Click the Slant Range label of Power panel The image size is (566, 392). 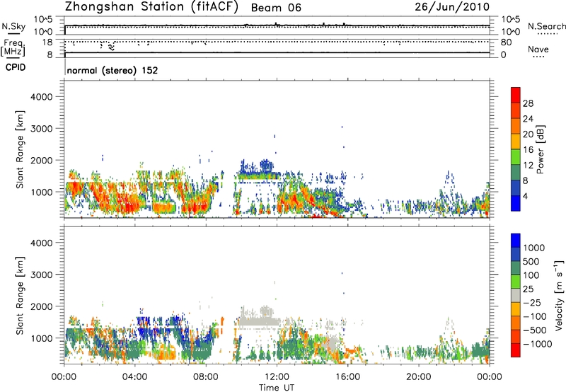19,149
